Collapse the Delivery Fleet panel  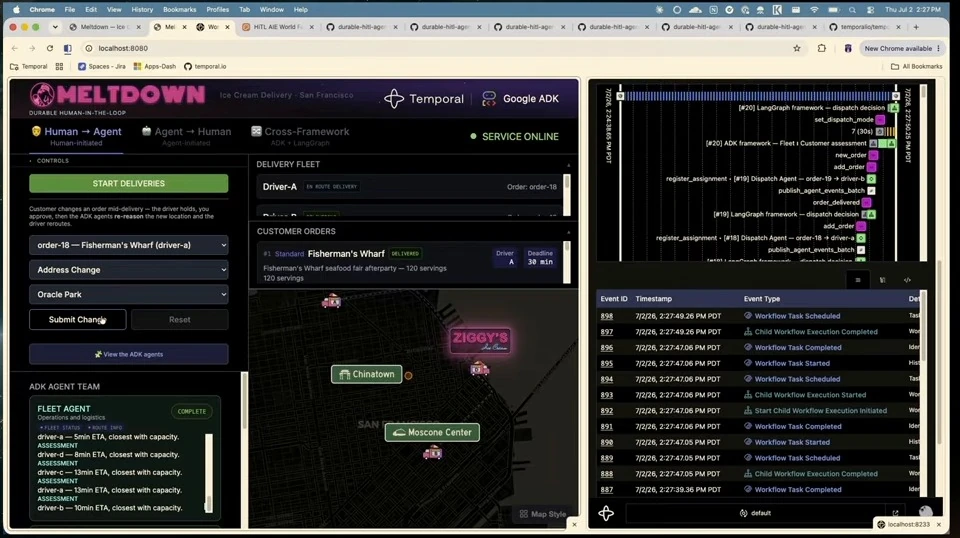pos(568,165)
